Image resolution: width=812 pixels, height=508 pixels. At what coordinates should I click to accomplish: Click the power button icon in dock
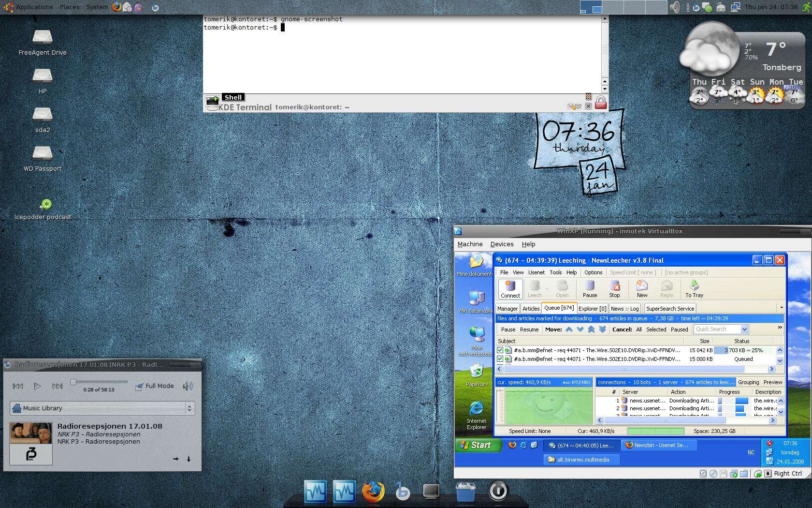[x=498, y=491]
